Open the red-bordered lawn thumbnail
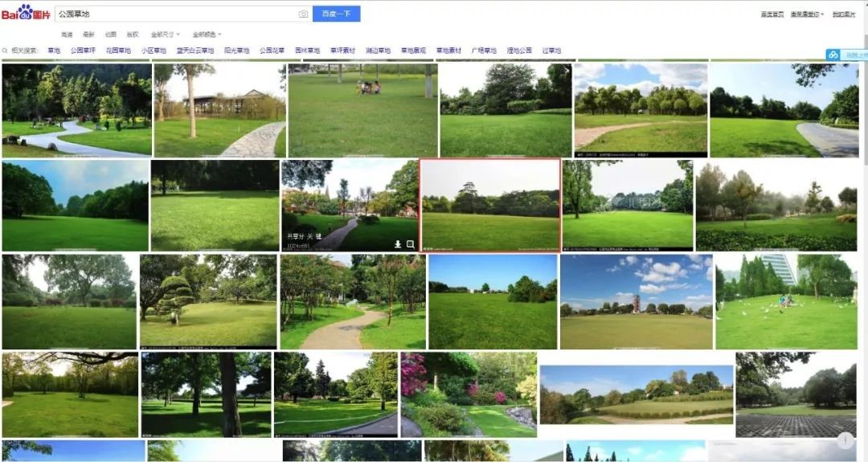The image size is (868, 462). (490, 205)
